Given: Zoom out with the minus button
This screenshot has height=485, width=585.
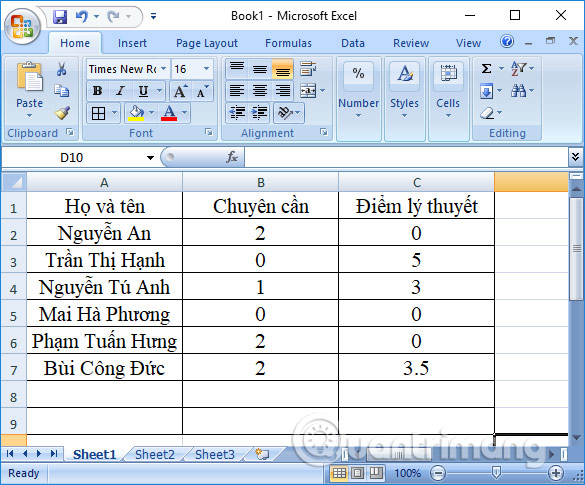Looking at the screenshot, I should (x=438, y=473).
